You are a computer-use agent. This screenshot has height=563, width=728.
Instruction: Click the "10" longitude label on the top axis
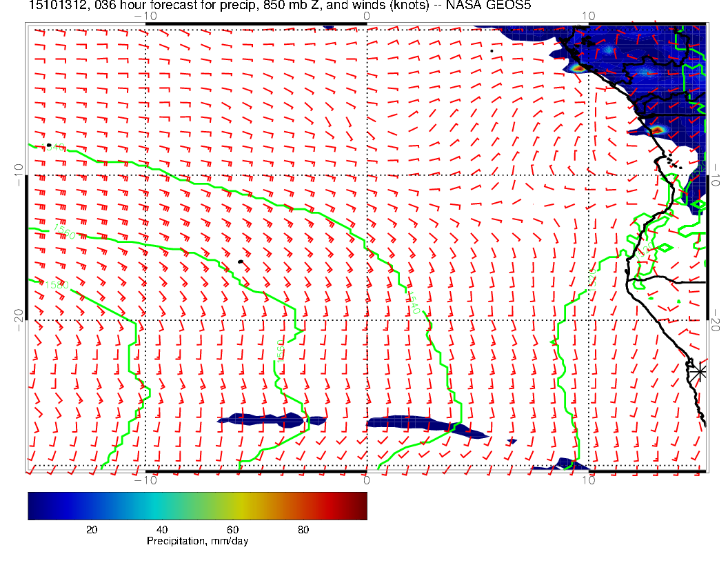coord(588,17)
